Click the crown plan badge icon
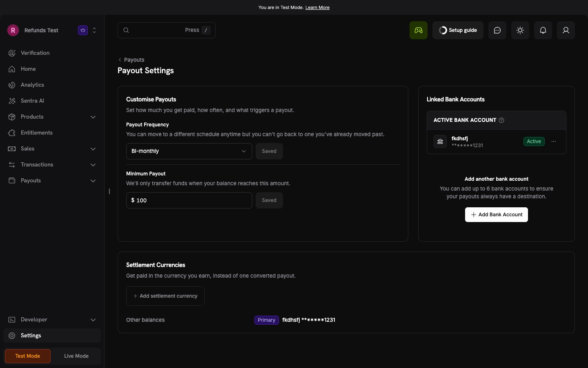This screenshot has width=588, height=368. point(83,30)
